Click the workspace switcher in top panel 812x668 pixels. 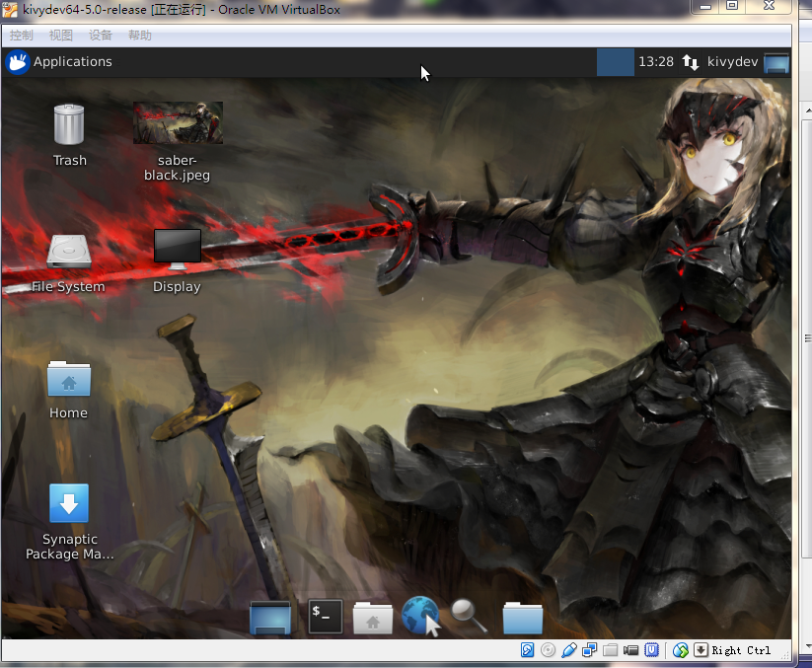(616, 62)
